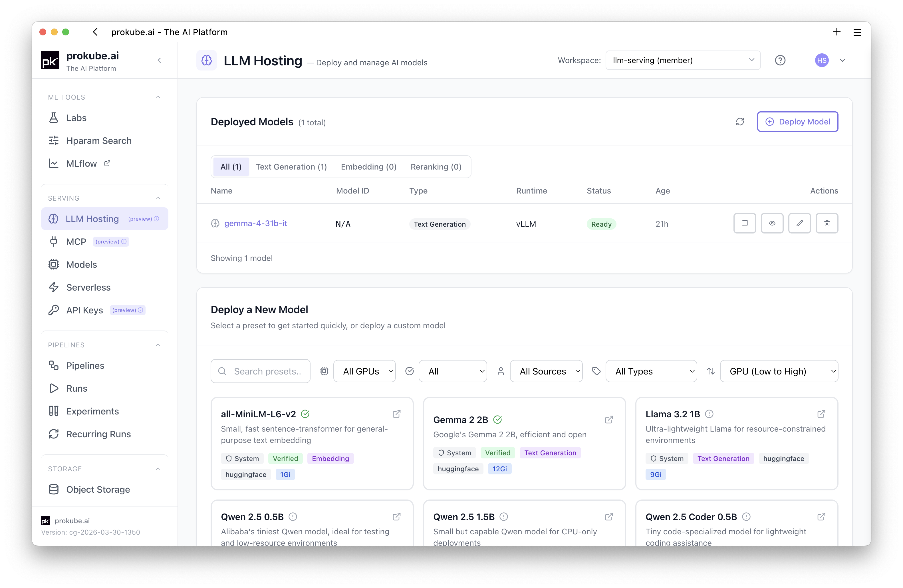Switch to Embedding (0) tab
Screen dimensions: 903x588
point(368,167)
